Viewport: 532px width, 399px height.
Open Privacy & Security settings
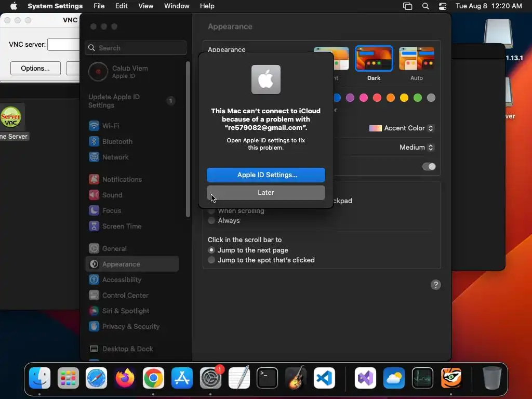pos(132,327)
